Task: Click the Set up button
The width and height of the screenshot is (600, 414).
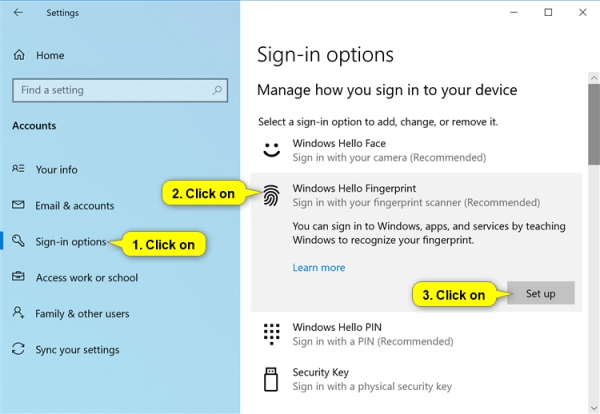Action: tap(541, 293)
